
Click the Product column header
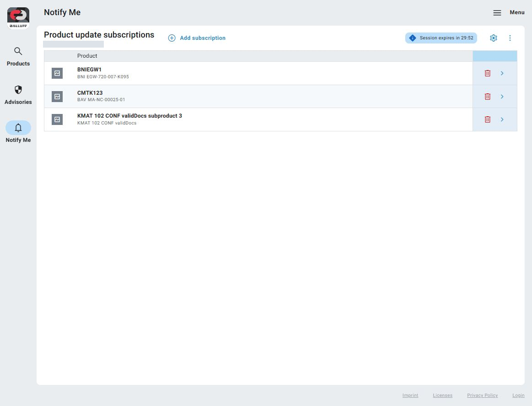pyautogui.click(x=87, y=56)
